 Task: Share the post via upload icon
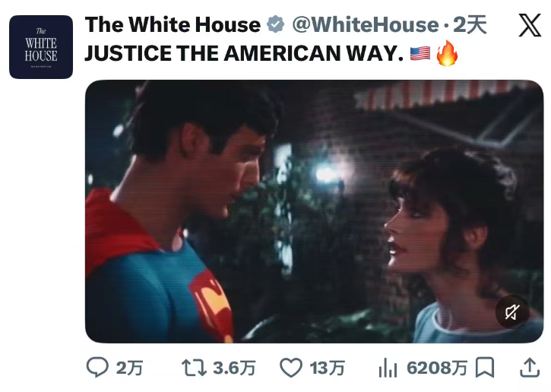[528, 368]
